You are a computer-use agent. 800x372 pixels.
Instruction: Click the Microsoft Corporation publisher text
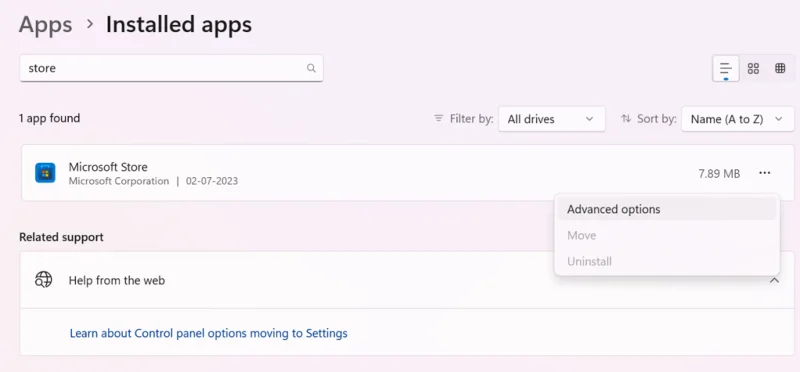[x=119, y=181]
